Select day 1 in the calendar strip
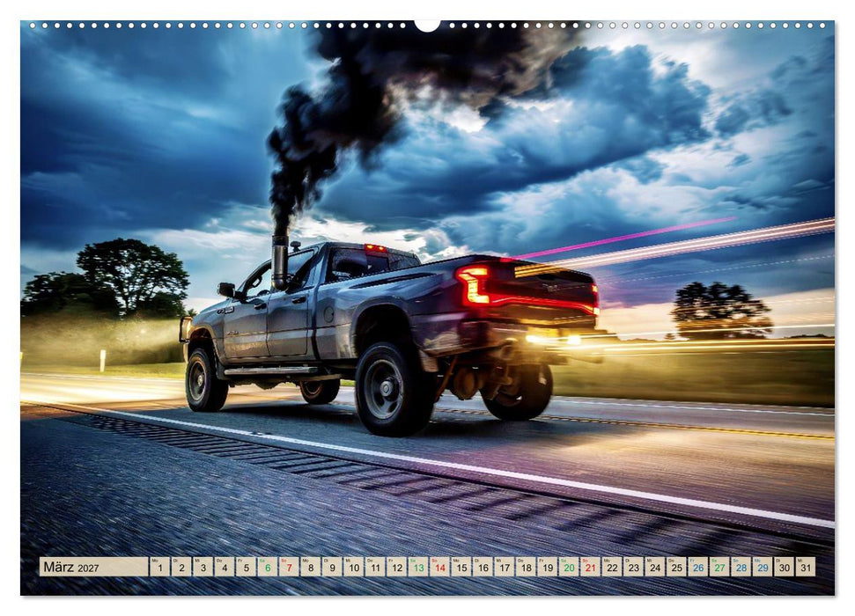The height and width of the screenshot is (616, 855). tap(159, 567)
